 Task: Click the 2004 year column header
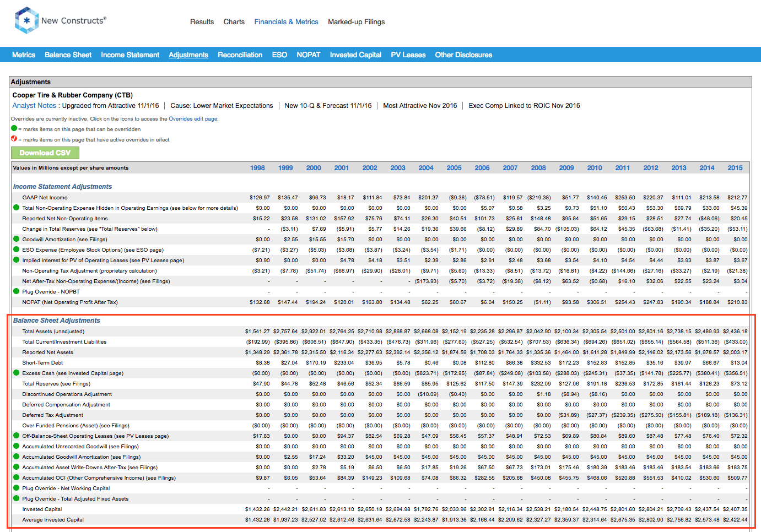click(426, 168)
